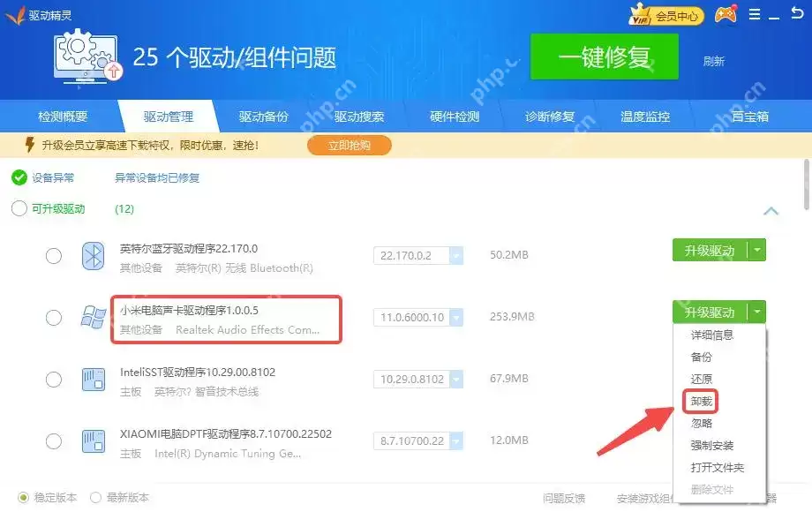Click the 刷新 link

click(714, 61)
